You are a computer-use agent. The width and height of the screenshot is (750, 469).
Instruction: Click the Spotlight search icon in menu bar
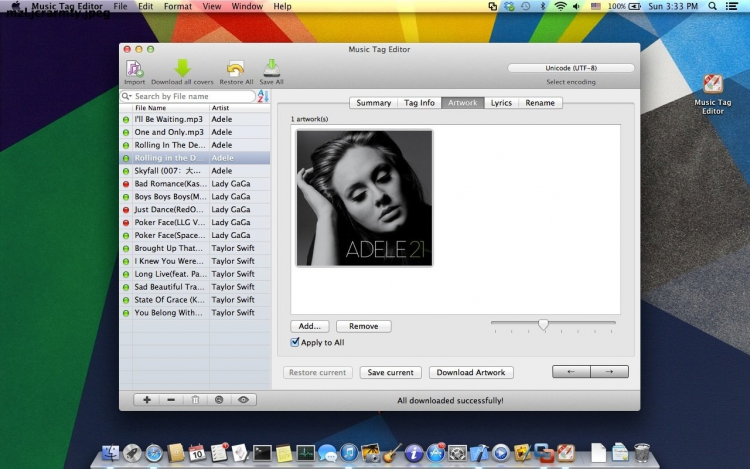click(712, 6)
